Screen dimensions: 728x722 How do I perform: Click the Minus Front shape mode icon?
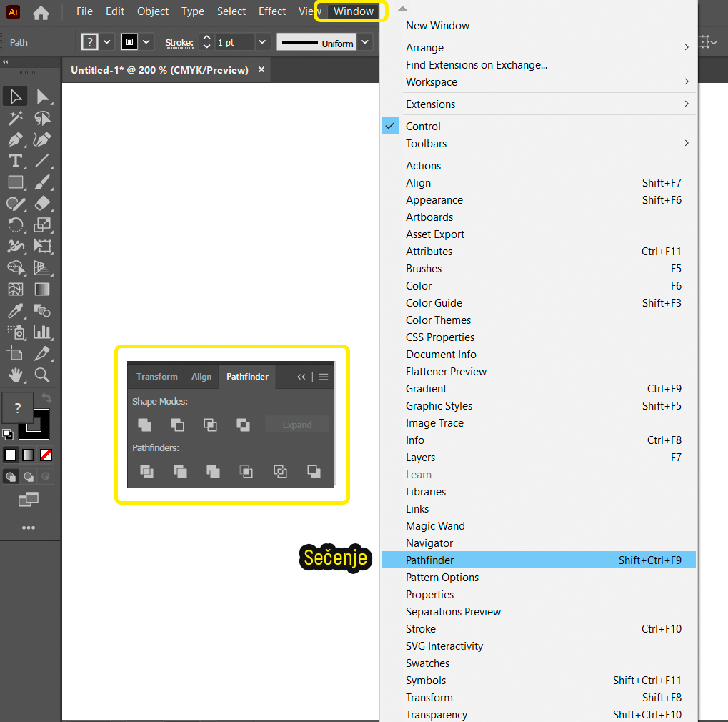(177, 425)
